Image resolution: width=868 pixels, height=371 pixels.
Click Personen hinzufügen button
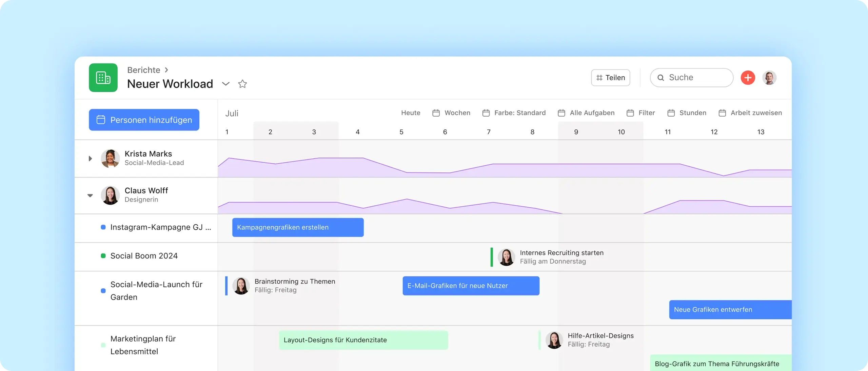click(144, 120)
